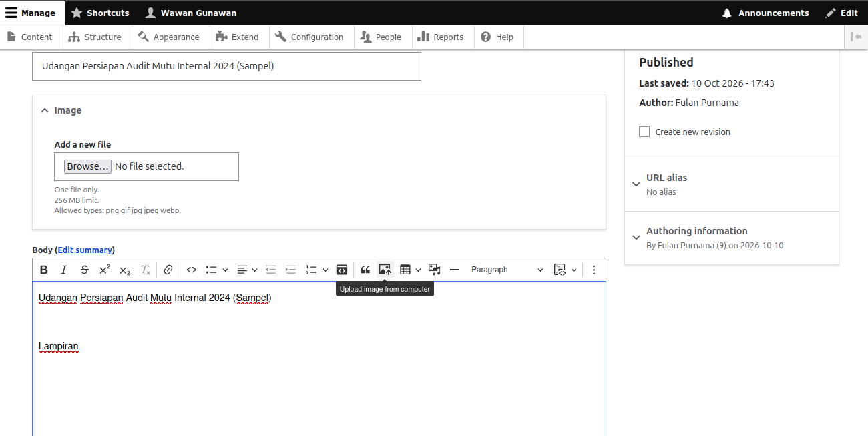The height and width of the screenshot is (436, 868).
Task: Open the Content admin menu
Action: tap(31, 37)
